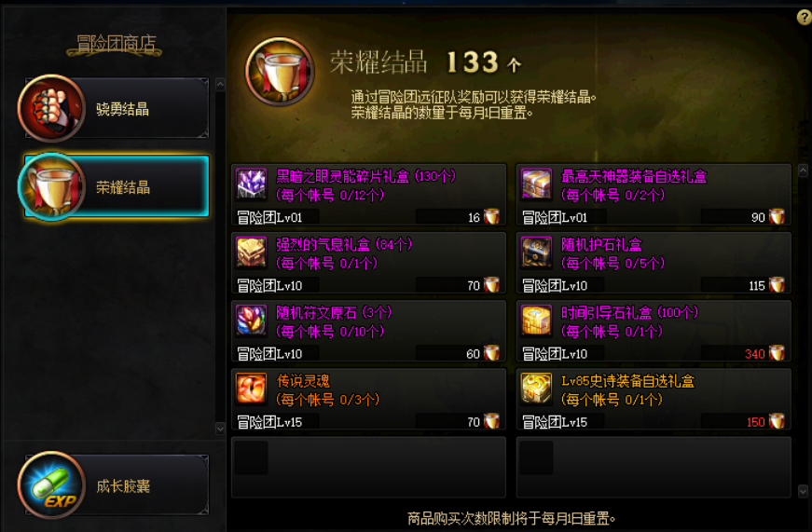Click the 时间引导石礼盒 golden icon
Screen dimensions: 812x532
(x=536, y=321)
